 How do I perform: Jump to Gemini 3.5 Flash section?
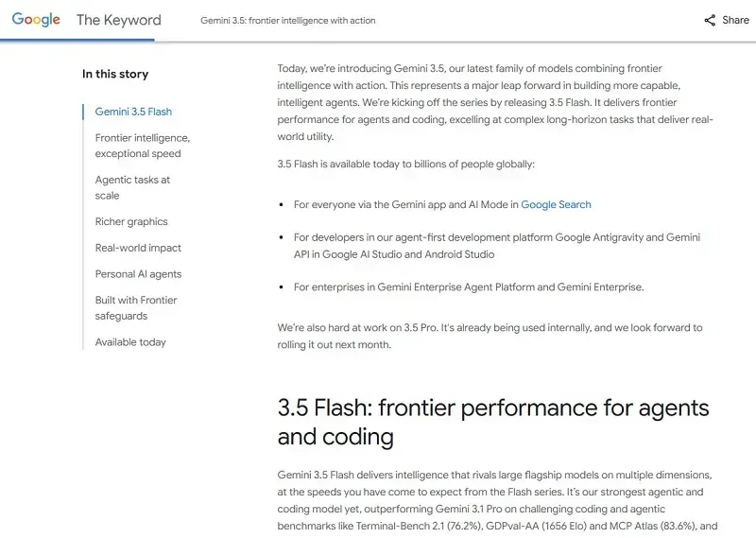(x=133, y=112)
